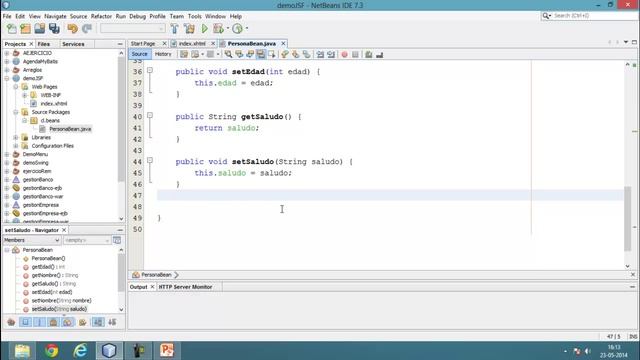Click the Find Selection magnifier icon
Viewport: 640px width, 360px height.
tap(228, 54)
